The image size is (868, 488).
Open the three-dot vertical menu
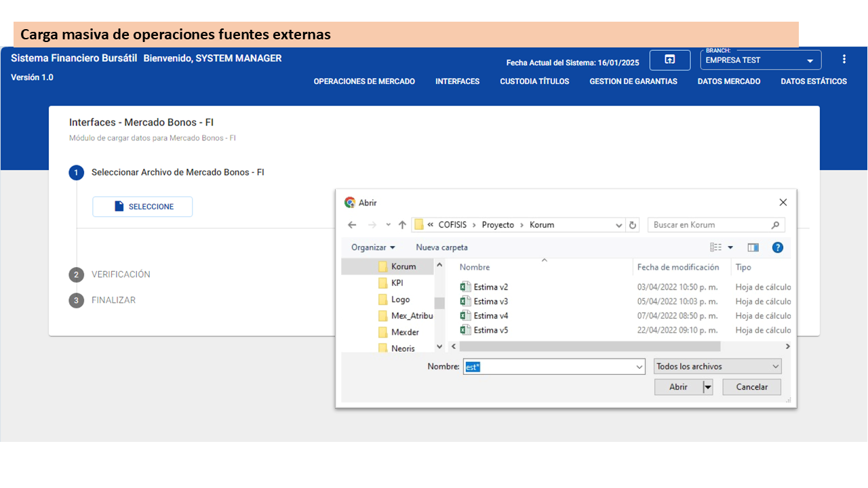pos(844,59)
